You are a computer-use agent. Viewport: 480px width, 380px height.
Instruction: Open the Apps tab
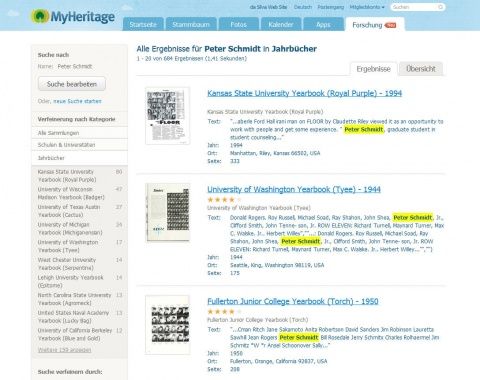click(x=323, y=24)
